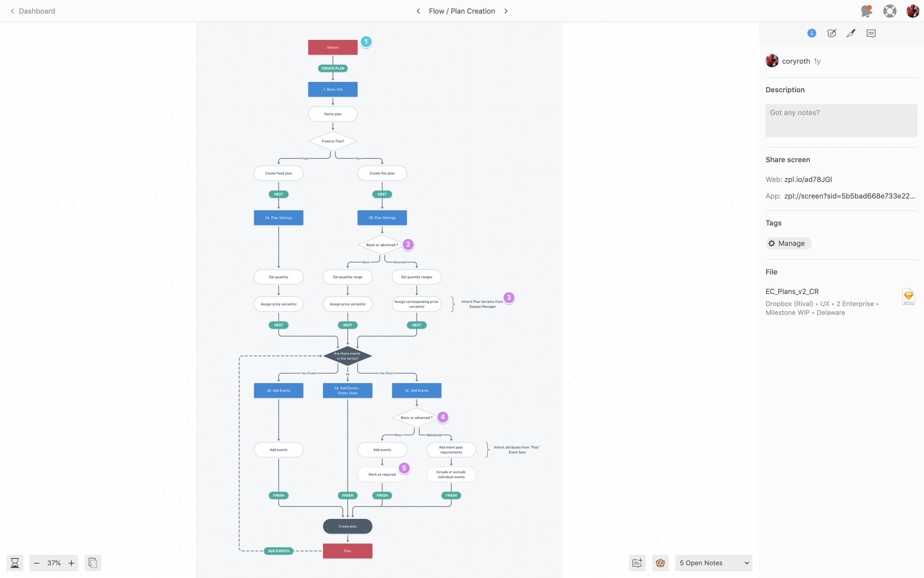Click the Sketch file icon

908,296
